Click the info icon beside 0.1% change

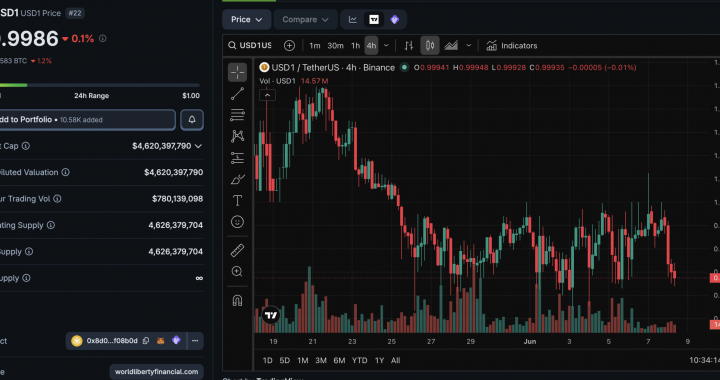coord(103,39)
